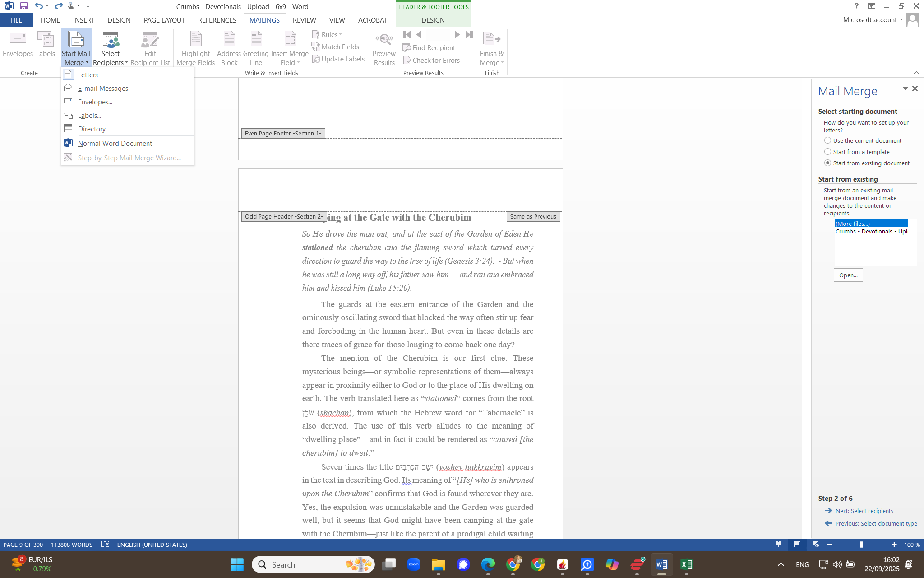Open the Finish & Merge dropdown
The height and width of the screenshot is (578, 924).
491,47
